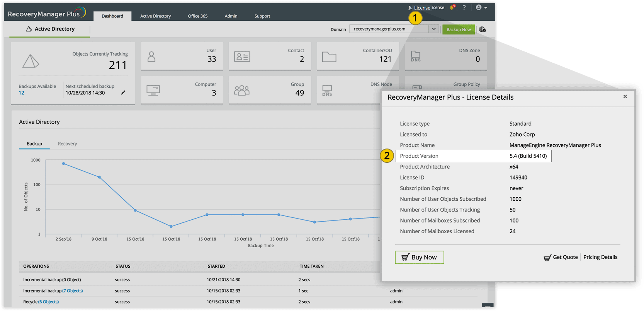
Task: Close the License Details dialog
Action: (625, 97)
